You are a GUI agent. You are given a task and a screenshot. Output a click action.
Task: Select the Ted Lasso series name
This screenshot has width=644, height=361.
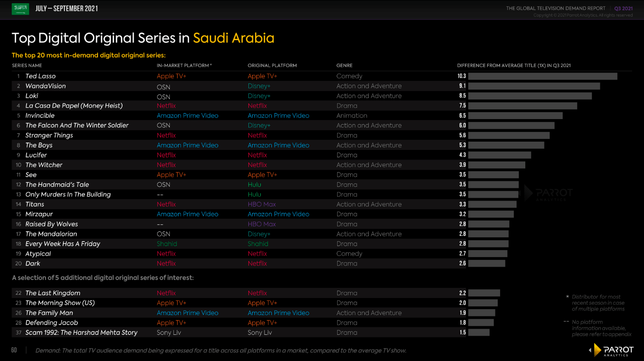(40, 76)
